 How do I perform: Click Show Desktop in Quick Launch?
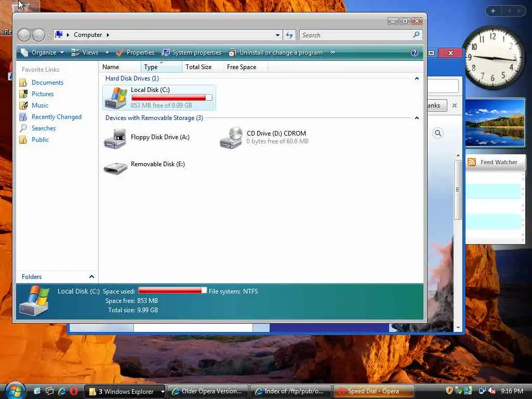37,391
